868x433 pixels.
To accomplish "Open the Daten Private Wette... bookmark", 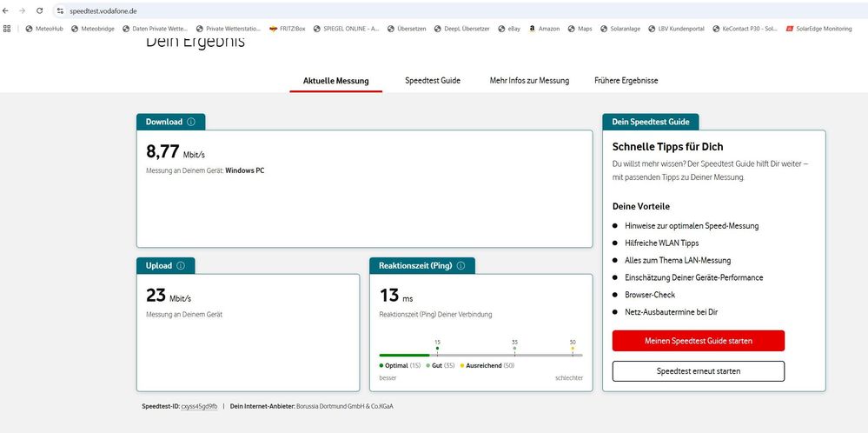I will pyautogui.click(x=155, y=29).
